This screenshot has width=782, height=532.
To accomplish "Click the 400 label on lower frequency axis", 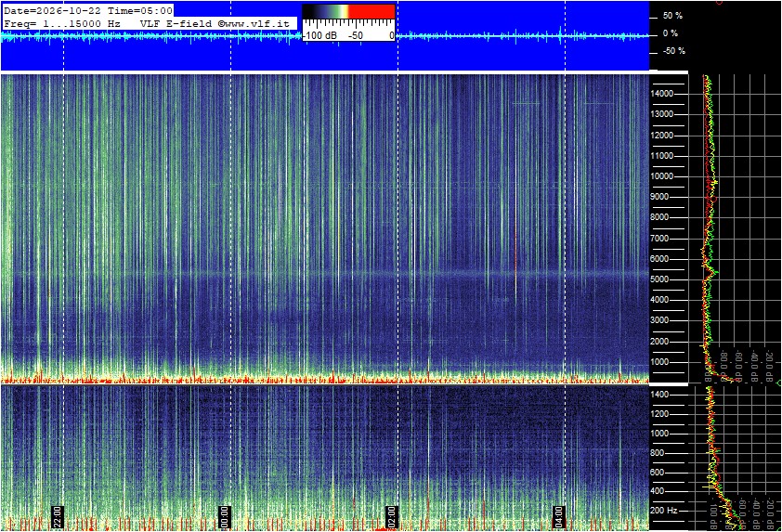I will [x=658, y=491].
